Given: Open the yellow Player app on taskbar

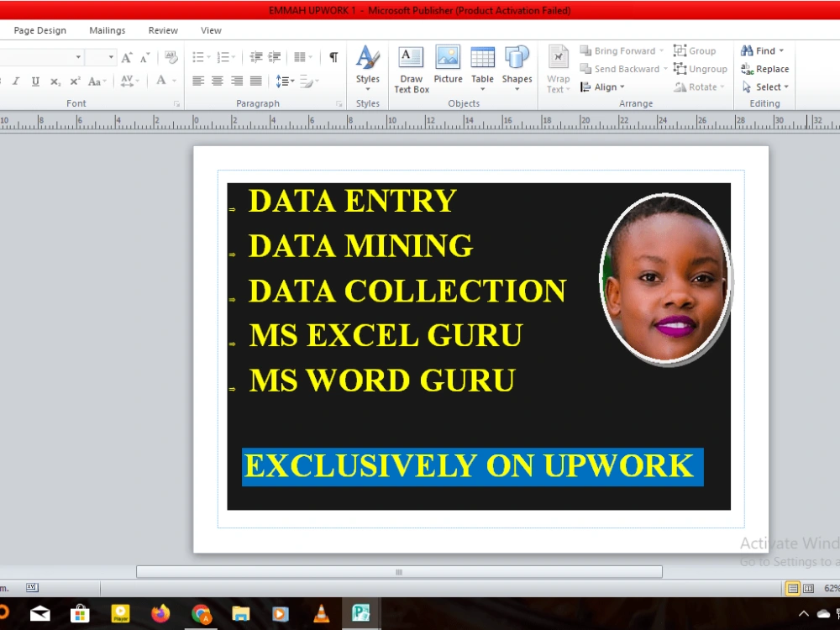Looking at the screenshot, I should (x=120, y=613).
